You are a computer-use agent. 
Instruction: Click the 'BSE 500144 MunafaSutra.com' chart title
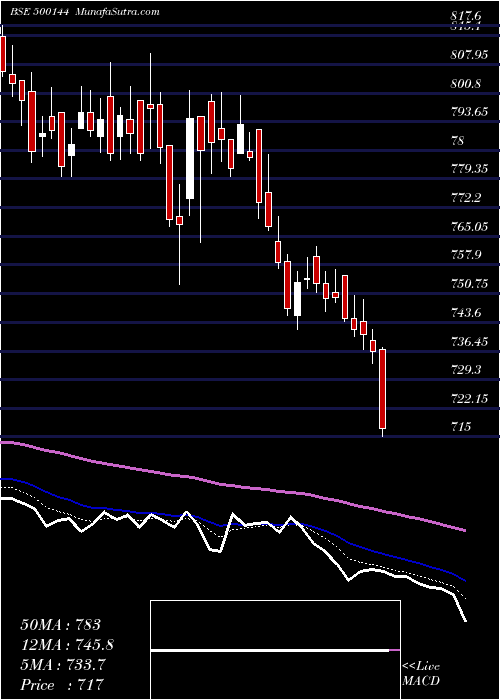pos(85,12)
